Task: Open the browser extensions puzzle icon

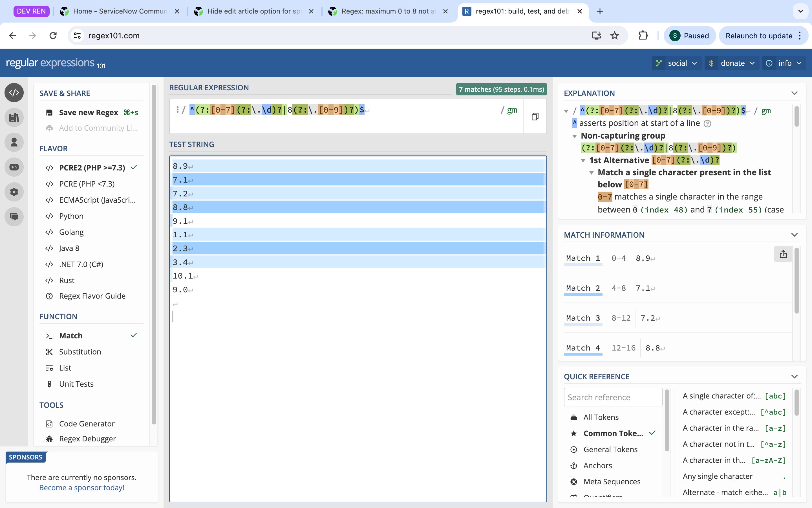Action: pos(643,36)
